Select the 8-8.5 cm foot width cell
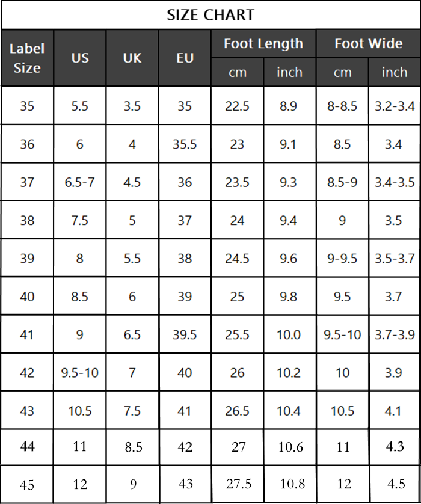The image size is (421, 504). (x=342, y=106)
